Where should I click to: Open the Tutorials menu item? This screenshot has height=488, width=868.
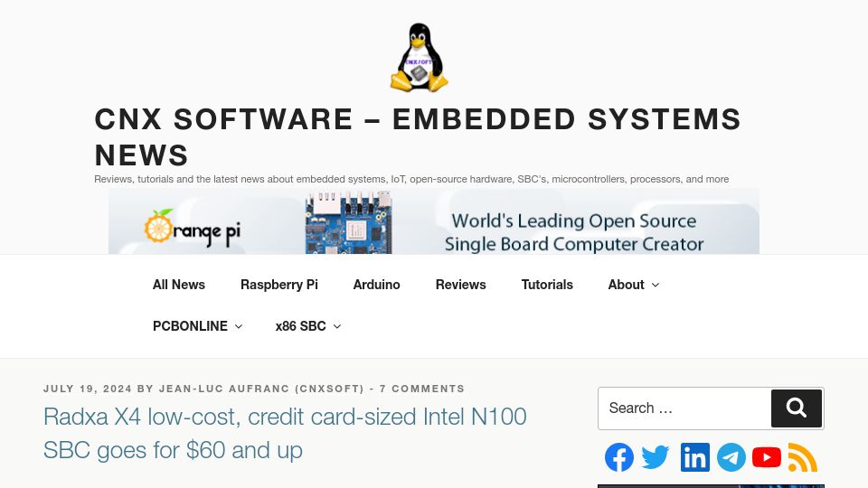(547, 285)
